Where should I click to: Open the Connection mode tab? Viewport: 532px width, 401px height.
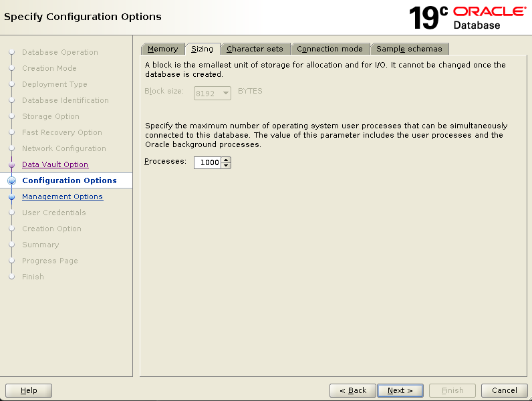(329, 49)
